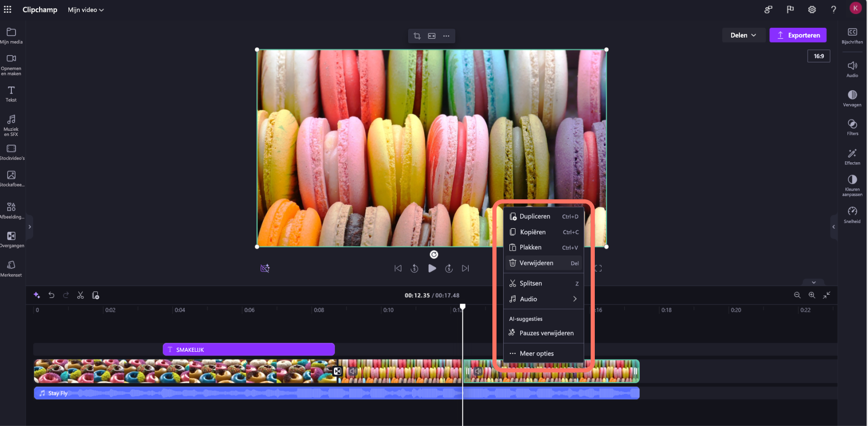Click the crop tool above preview

point(417,36)
